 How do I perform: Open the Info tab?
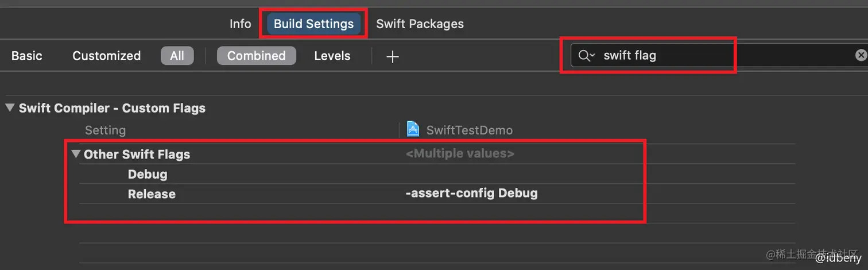click(x=240, y=24)
